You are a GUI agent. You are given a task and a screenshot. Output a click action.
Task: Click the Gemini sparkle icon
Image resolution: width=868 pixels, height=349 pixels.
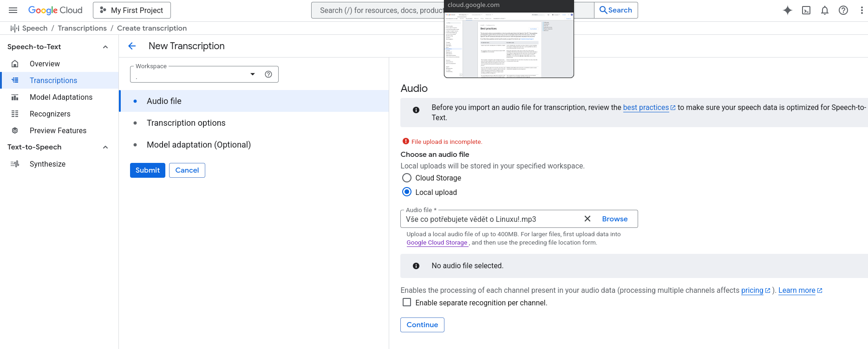click(787, 10)
